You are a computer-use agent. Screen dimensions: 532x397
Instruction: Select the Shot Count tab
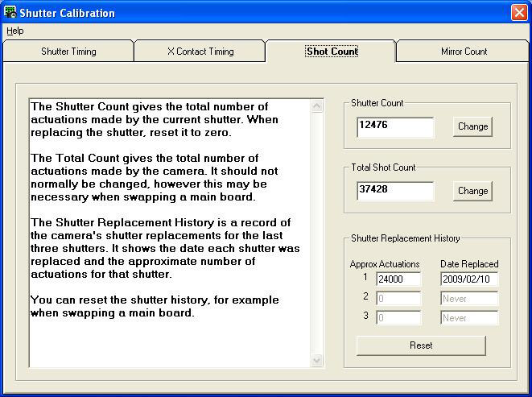332,52
